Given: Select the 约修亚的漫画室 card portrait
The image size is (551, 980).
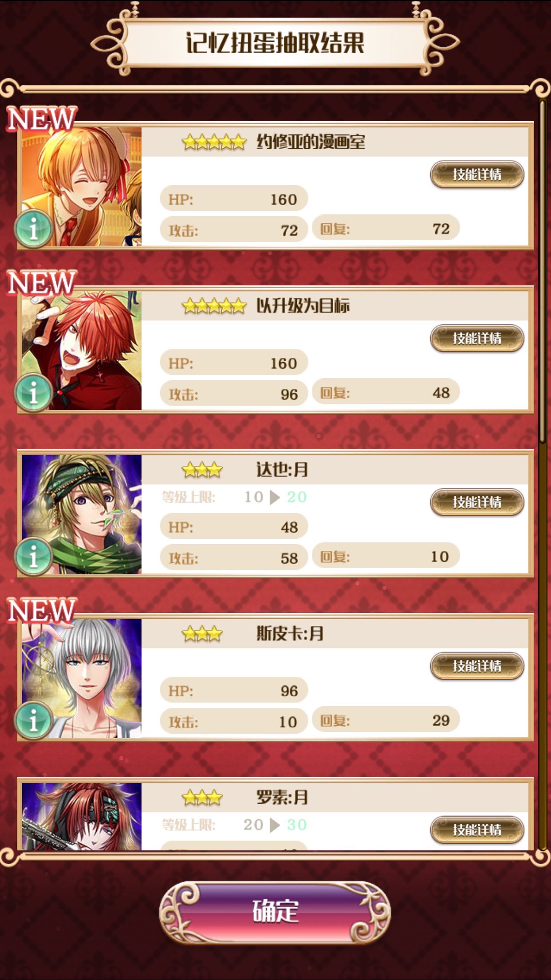Looking at the screenshot, I should [82, 187].
